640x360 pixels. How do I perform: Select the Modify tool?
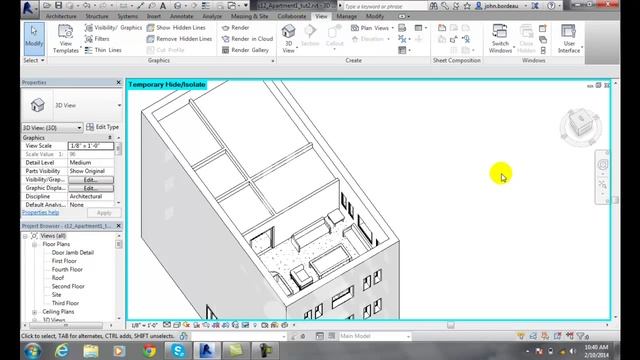click(x=34, y=39)
